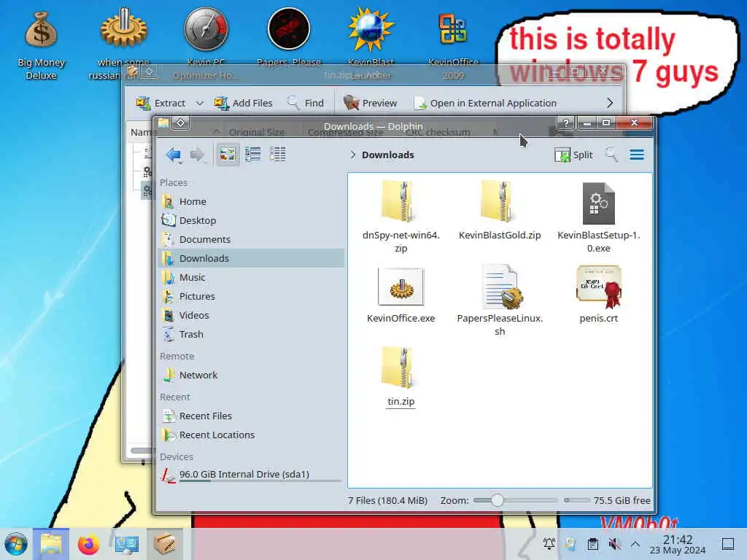Open system settings taskbar icon
Screen dimensions: 747x560
(x=127, y=544)
